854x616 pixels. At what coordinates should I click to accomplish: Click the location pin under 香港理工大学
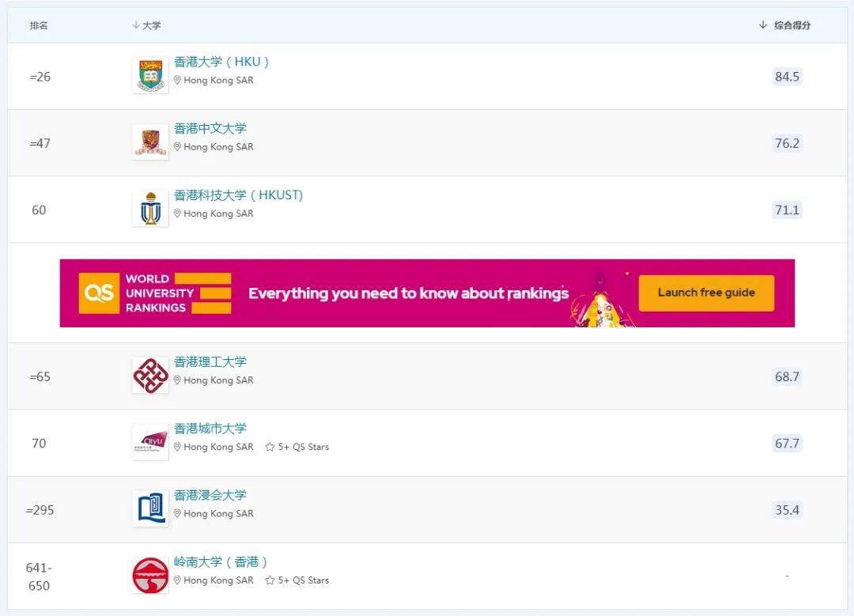[x=177, y=380]
